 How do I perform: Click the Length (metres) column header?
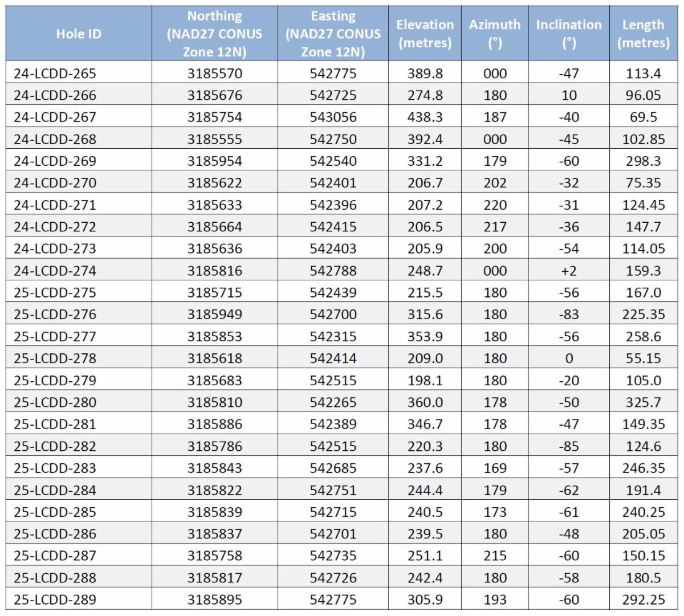point(643,34)
